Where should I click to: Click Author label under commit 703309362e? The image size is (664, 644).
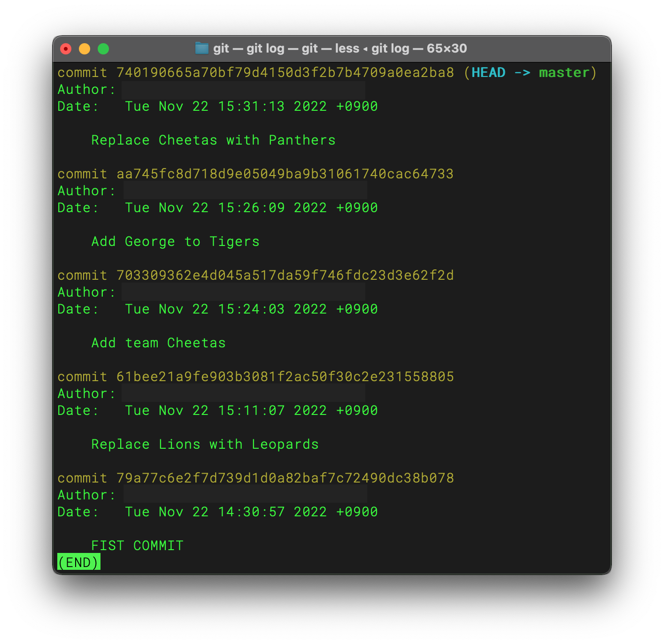[86, 292]
